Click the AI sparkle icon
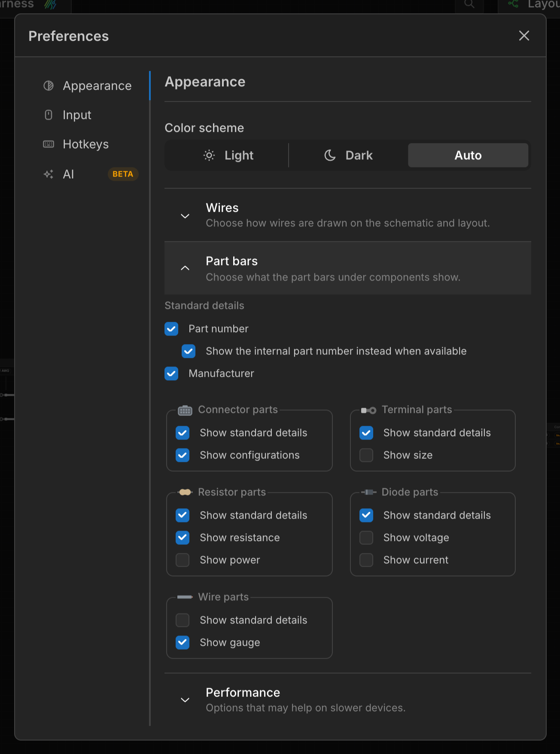Image resolution: width=560 pixels, height=754 pixels. [x=49, y=174]
